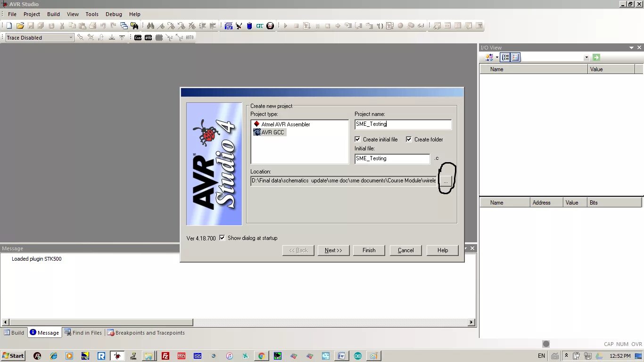This screenshot has height=362, width=644.
Task: Click the Toggle Bookmark flag icon
Action: [x=161, y=26]
